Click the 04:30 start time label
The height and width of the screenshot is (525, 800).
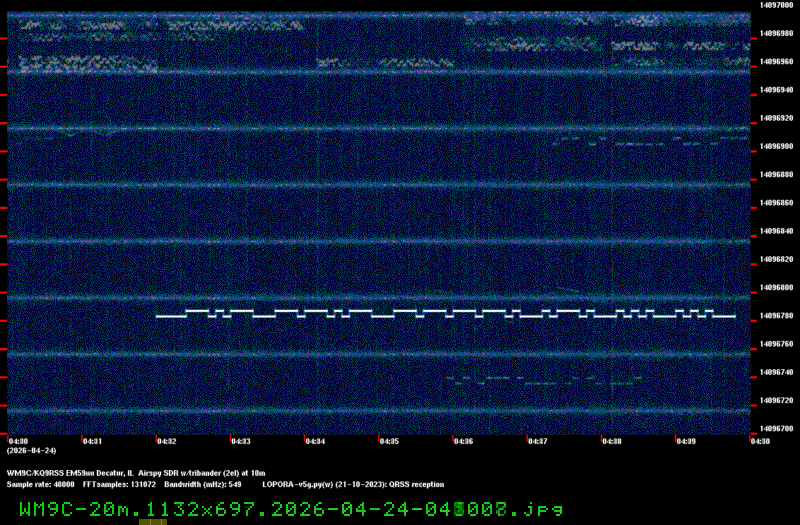(18, 440)
